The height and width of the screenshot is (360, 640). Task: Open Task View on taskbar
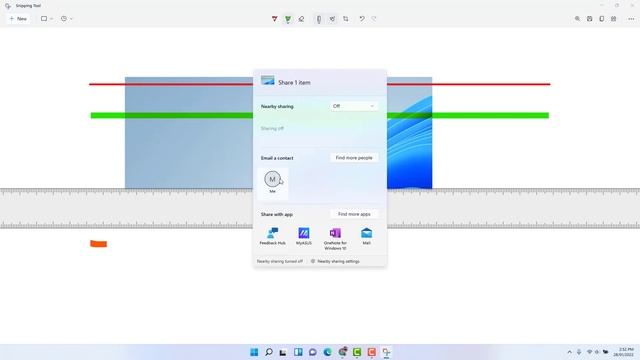point(283,352)
